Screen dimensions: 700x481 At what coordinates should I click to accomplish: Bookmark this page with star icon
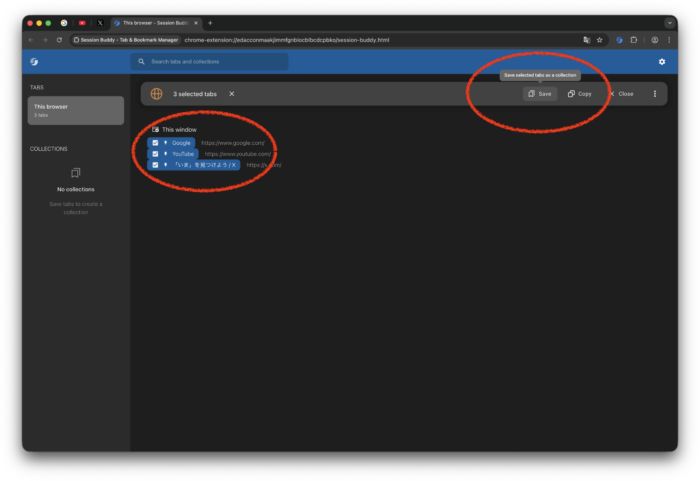pos(600,40)
